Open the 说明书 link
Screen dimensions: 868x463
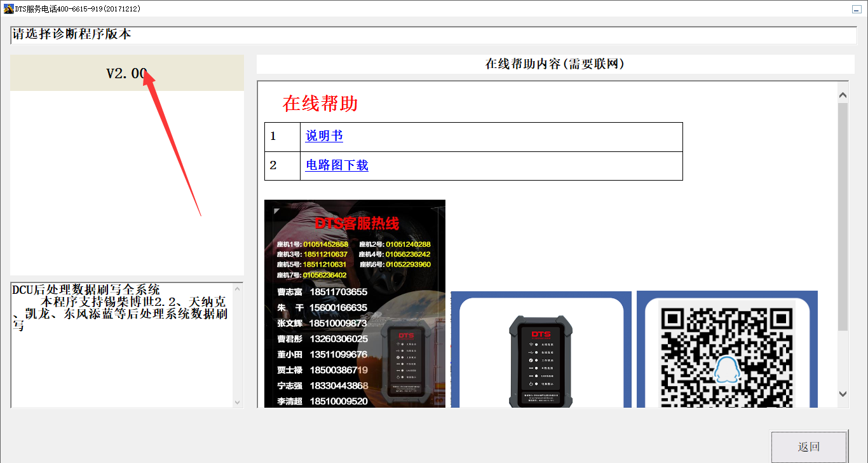pyautogui.click(x=324, y=136)
